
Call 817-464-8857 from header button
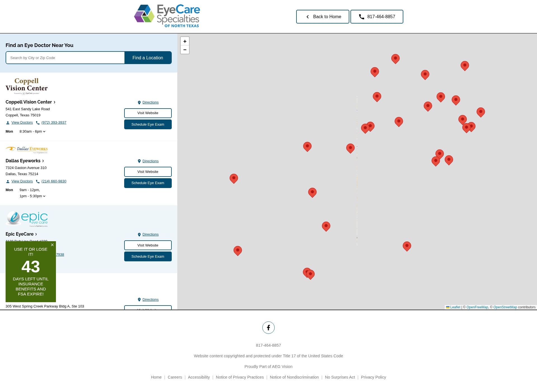click(377, 17)
